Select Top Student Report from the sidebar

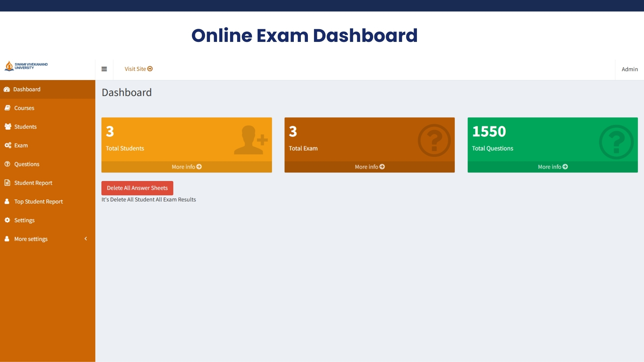(x=39, y=201)
